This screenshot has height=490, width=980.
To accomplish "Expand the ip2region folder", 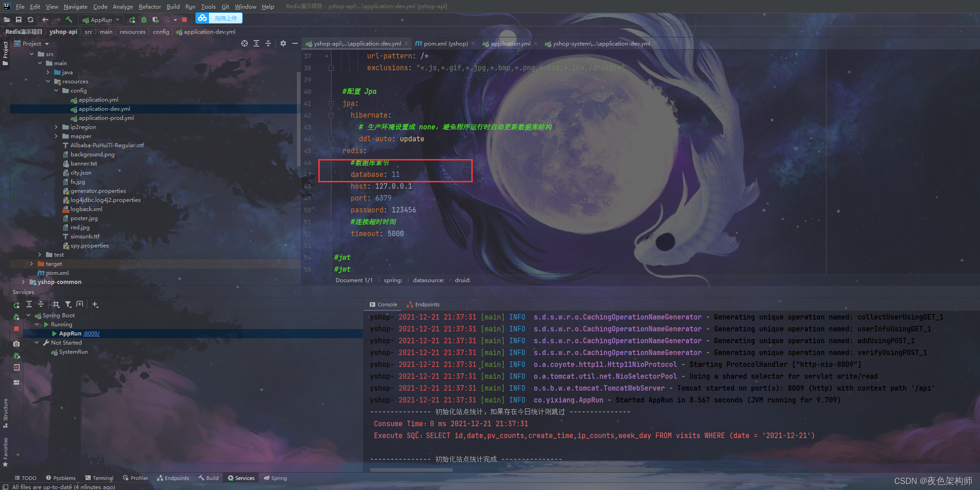I will pos(56,127).
